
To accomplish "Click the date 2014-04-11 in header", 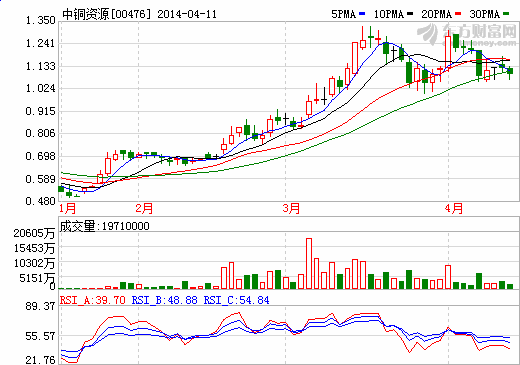I will (187, 14).
